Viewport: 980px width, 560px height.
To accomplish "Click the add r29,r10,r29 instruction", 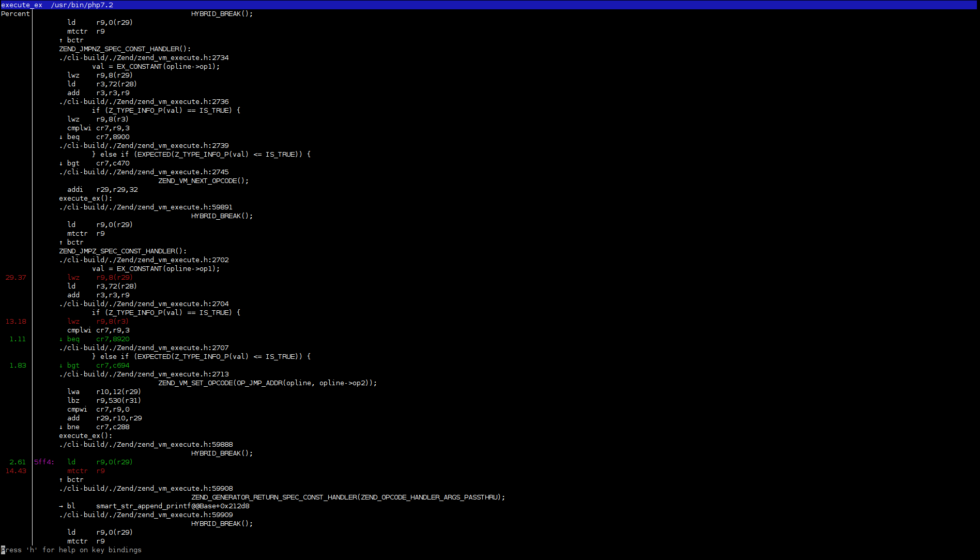I will (104, 418).
